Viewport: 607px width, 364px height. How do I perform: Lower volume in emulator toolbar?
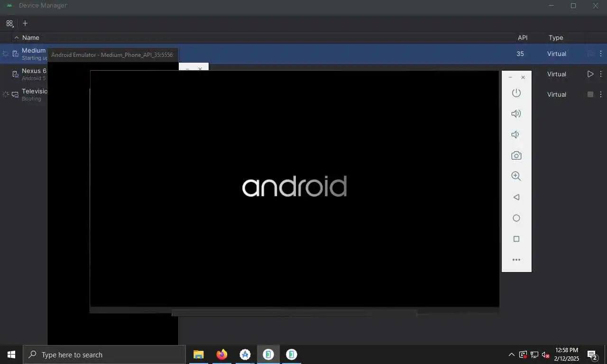(515, 135)
